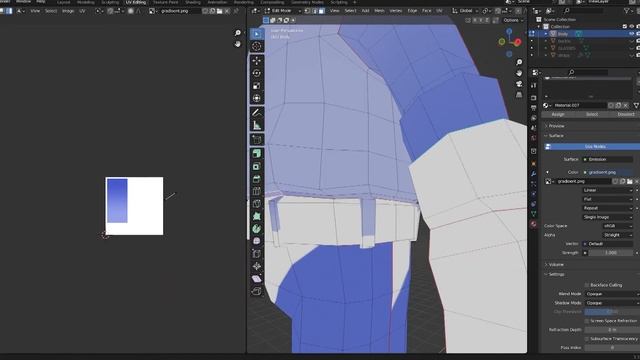Toggle camera view icon in 3D viewport
Viewport: 640px width, 360px height.
[x=519, y=84]
